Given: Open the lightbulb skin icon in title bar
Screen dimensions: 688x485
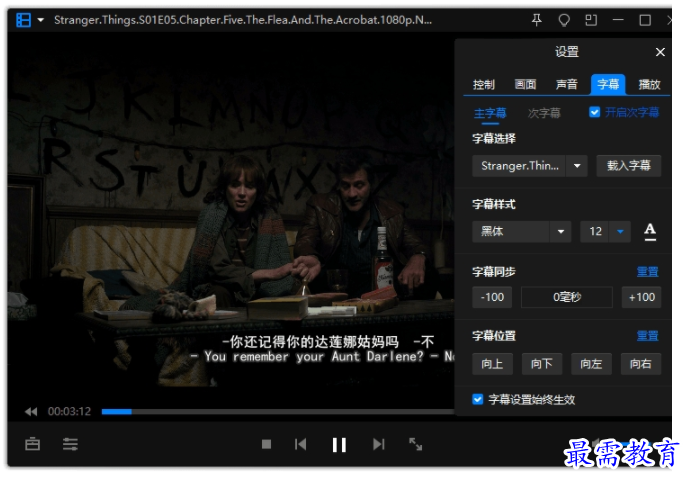Looking at the screenshot, I should (x=564, y=20).
